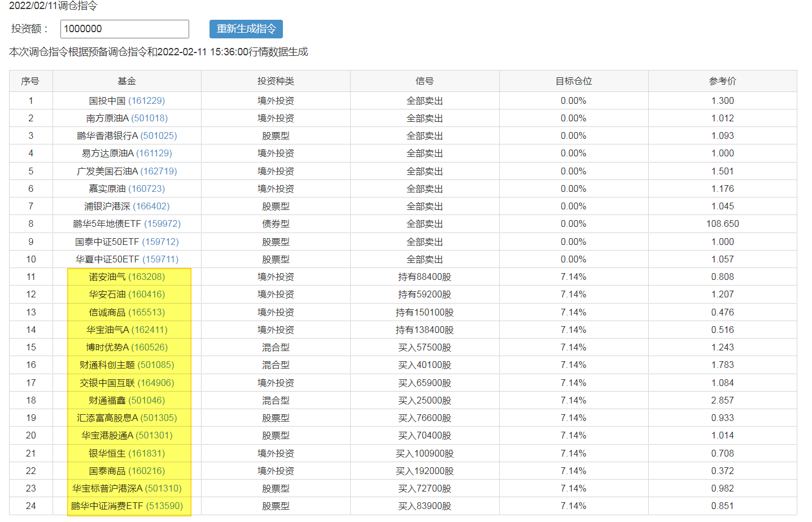Click the 目标仓位 column header
Screen dimensions: 812x522
574,81
